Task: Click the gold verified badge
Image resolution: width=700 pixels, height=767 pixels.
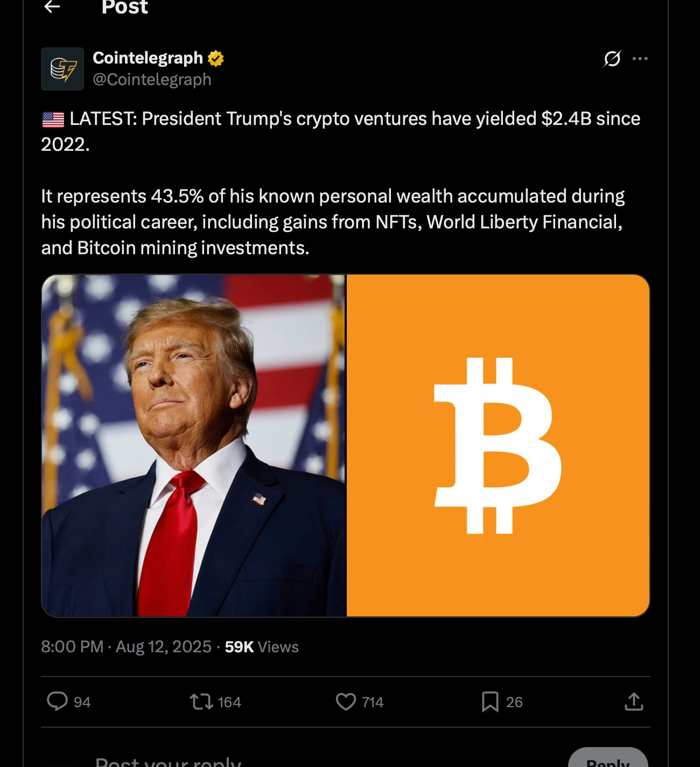Action: (216, 58)
